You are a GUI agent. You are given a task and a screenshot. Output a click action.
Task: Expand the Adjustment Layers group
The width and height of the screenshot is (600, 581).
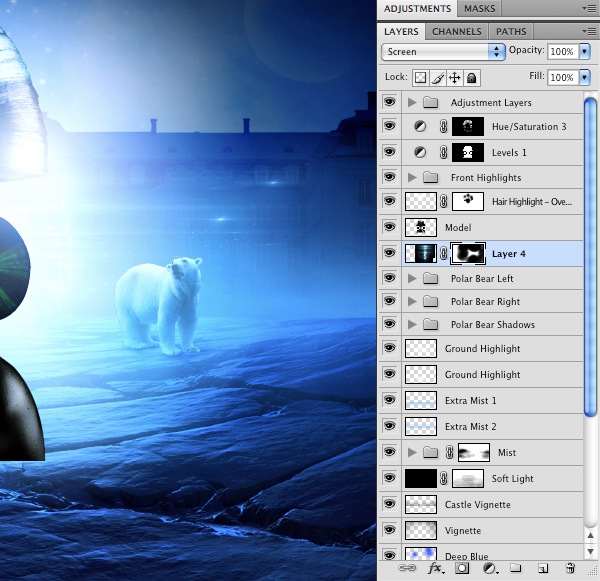(412, 102)
